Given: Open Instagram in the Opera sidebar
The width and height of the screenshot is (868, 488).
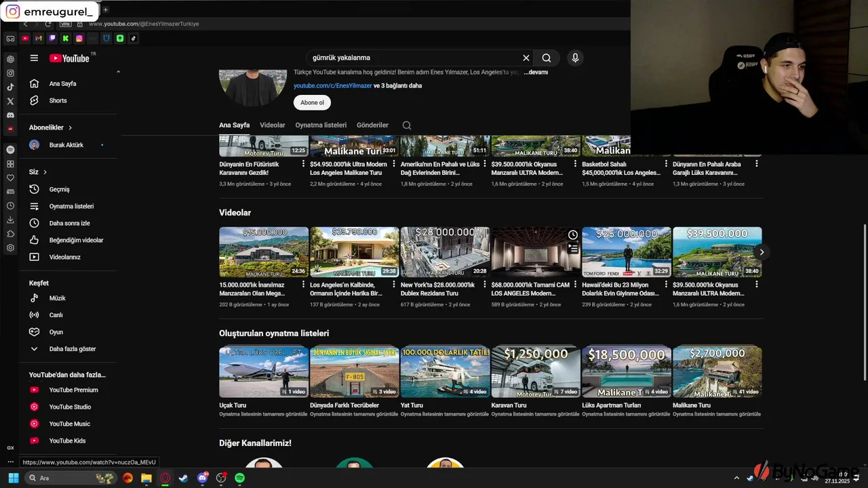Looking at the screenshot, I should [x=10, y=73].
